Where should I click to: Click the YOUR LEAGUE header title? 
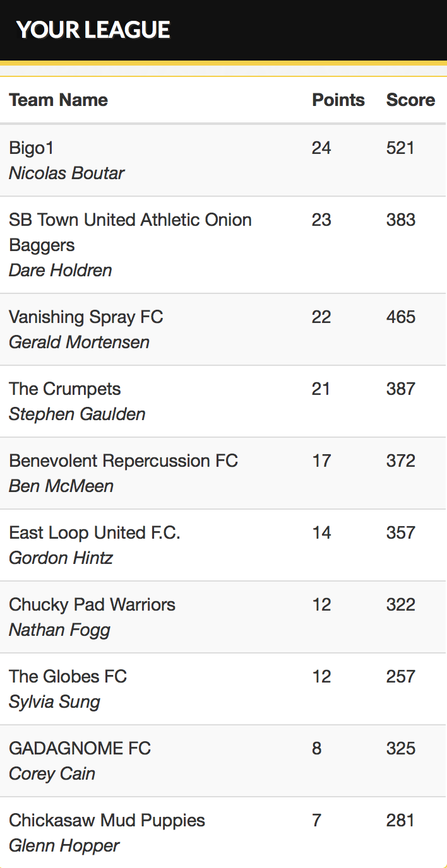click(93, 30)
